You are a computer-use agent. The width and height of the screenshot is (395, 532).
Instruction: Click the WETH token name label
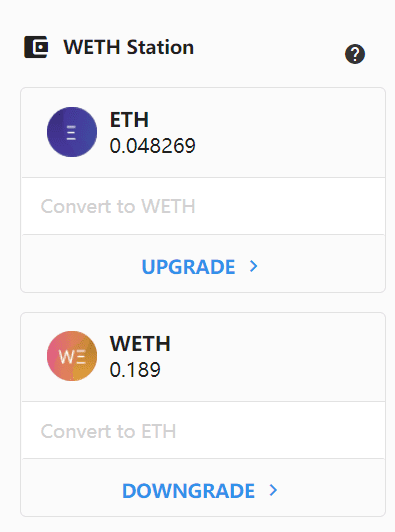tap(140, 344)
